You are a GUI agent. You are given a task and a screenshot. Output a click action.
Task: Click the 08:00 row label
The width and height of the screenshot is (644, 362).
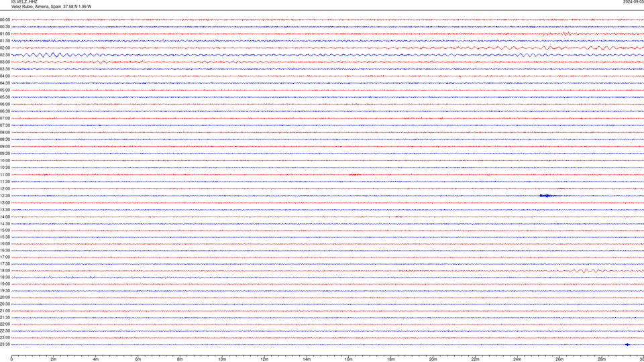(5, 132)
